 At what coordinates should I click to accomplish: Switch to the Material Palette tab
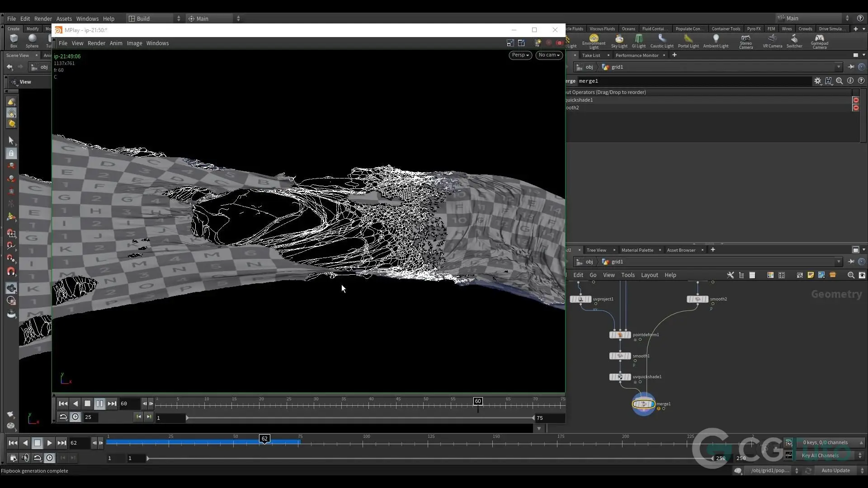pos(637,250)
